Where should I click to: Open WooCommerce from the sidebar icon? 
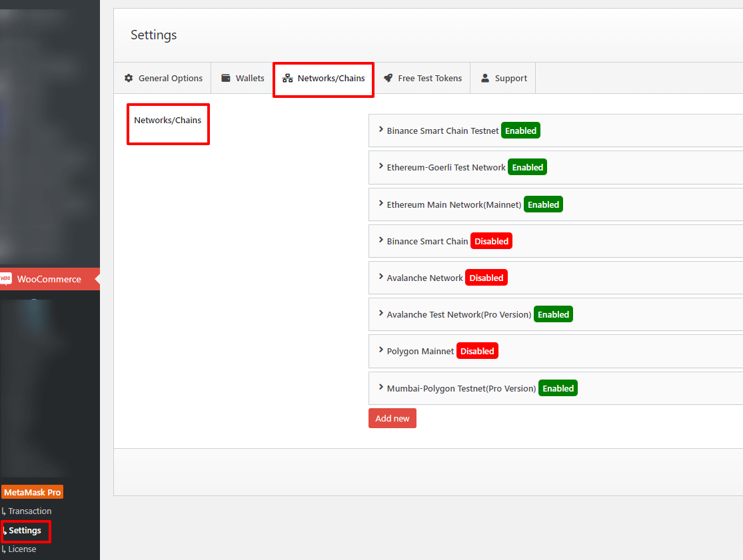6,278
